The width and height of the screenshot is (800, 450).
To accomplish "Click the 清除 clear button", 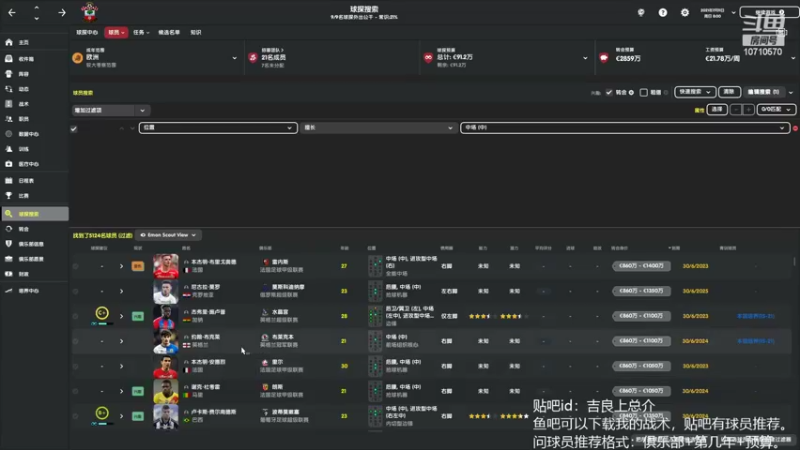I will point(729,92).
